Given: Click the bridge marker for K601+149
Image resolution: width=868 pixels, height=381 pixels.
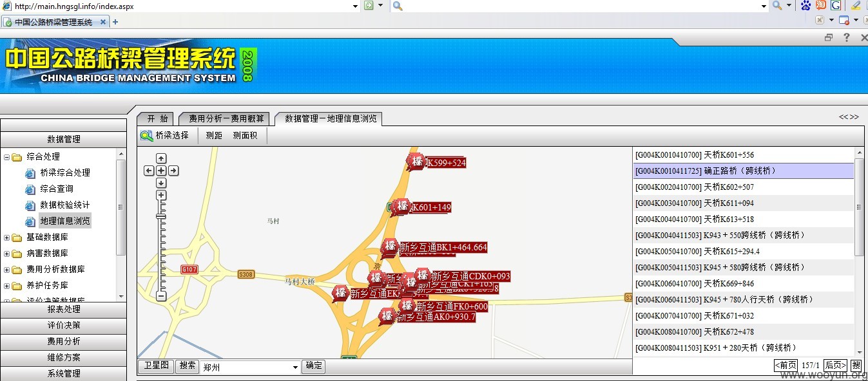Looking at the screenshot, I should [x=402, y=206].
